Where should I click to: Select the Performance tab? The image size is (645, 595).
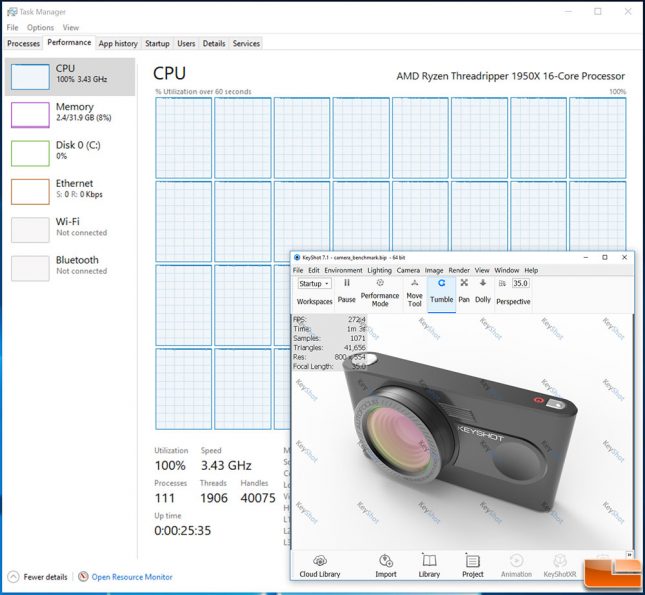(x=69, y=42)
